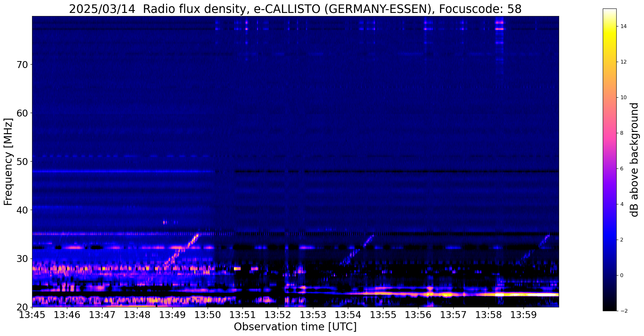Click the 'Observation time [UTC]' axis label
644x336 pixels.
point(295,327)
